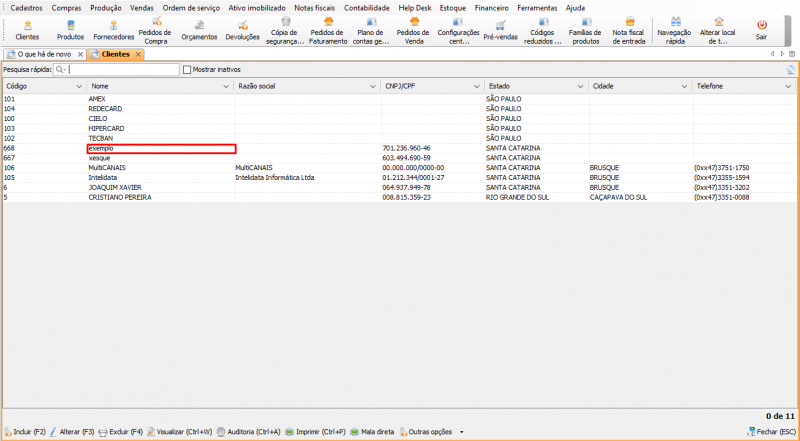800x441 pixels.
Task: Click the phone number (0xx47)3751-1750
Action: click(721, 168)
